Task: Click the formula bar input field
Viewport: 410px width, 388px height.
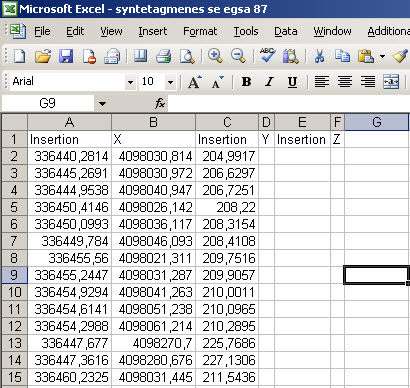Action: 288,104
